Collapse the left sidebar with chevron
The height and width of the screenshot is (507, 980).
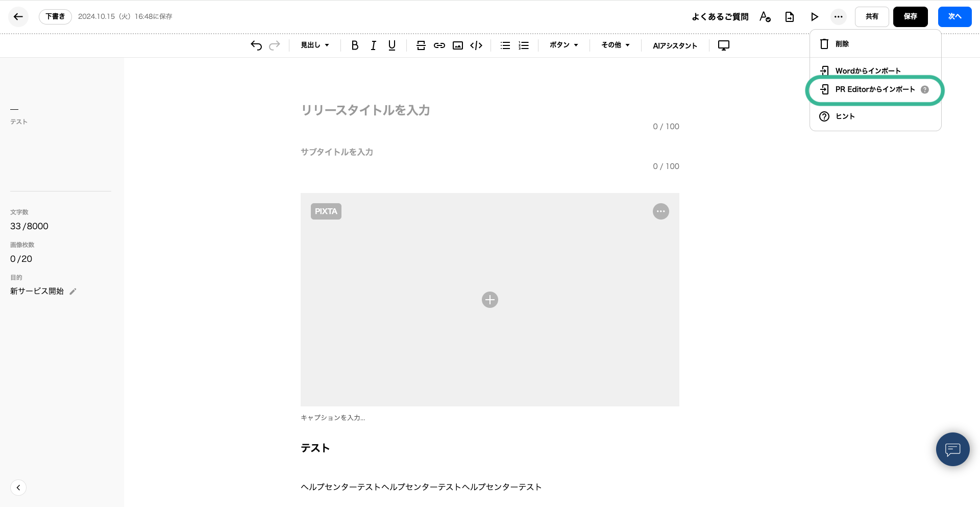[x=18, y=488]
